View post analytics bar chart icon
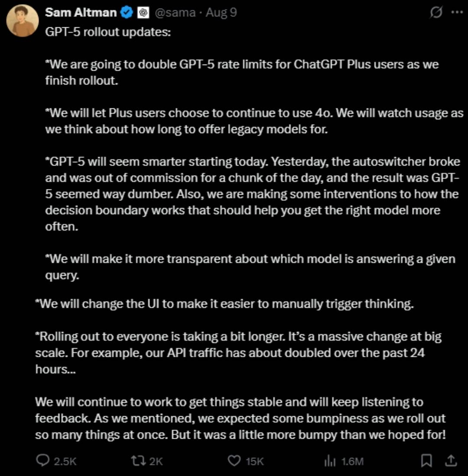The height and width of the screenshot is (476, 468). (x=330, y=461)
